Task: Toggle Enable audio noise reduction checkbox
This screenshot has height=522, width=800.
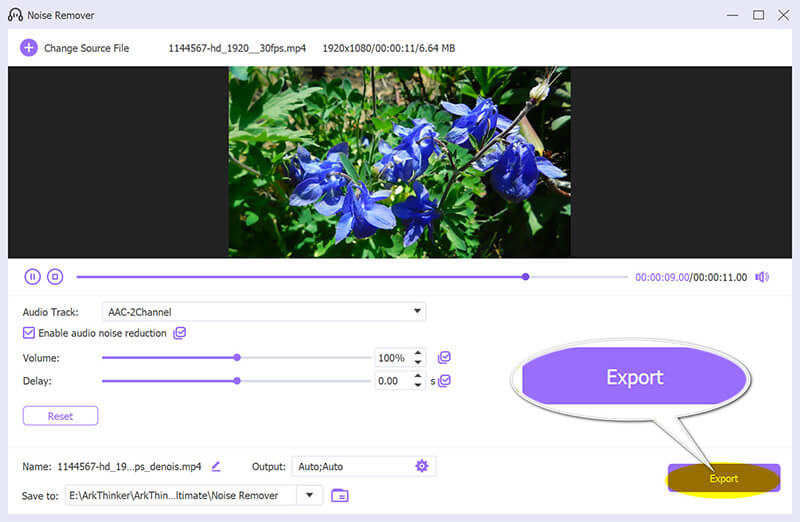Action: tap(29, 333)
